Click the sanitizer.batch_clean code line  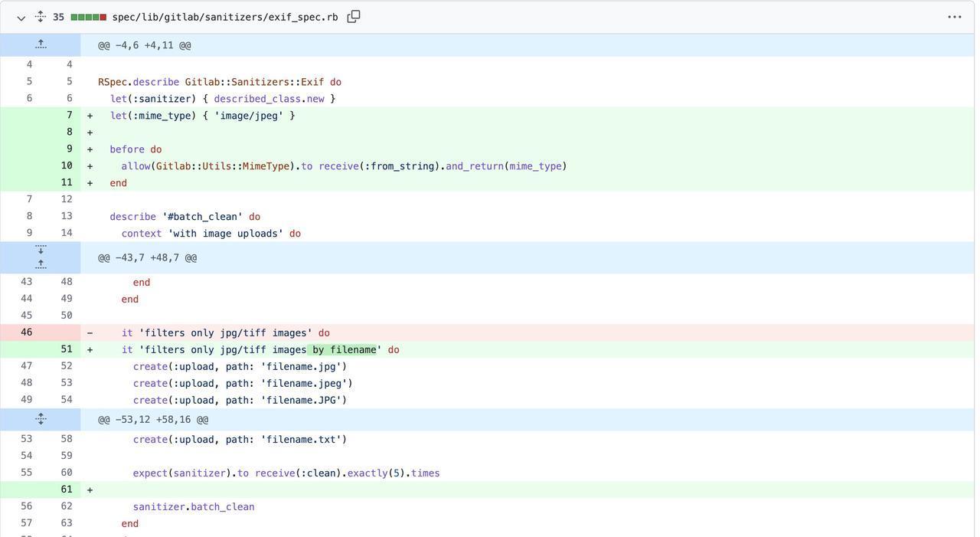point(194,507)
